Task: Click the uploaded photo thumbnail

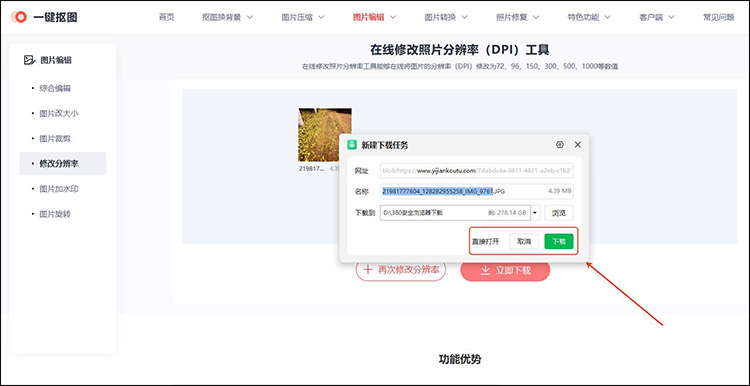Action: click(325, 135)
